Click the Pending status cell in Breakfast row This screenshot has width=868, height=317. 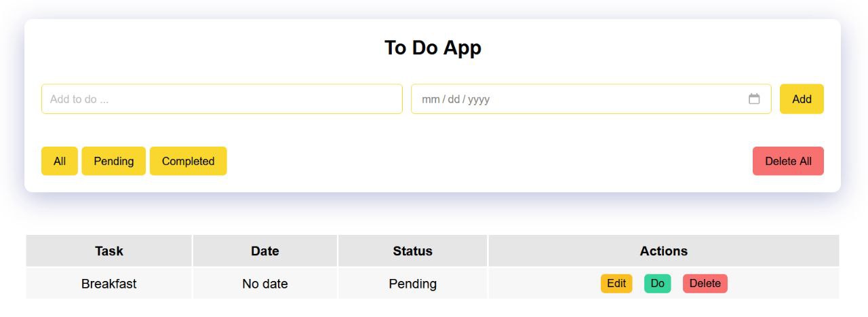pos(412,284)
